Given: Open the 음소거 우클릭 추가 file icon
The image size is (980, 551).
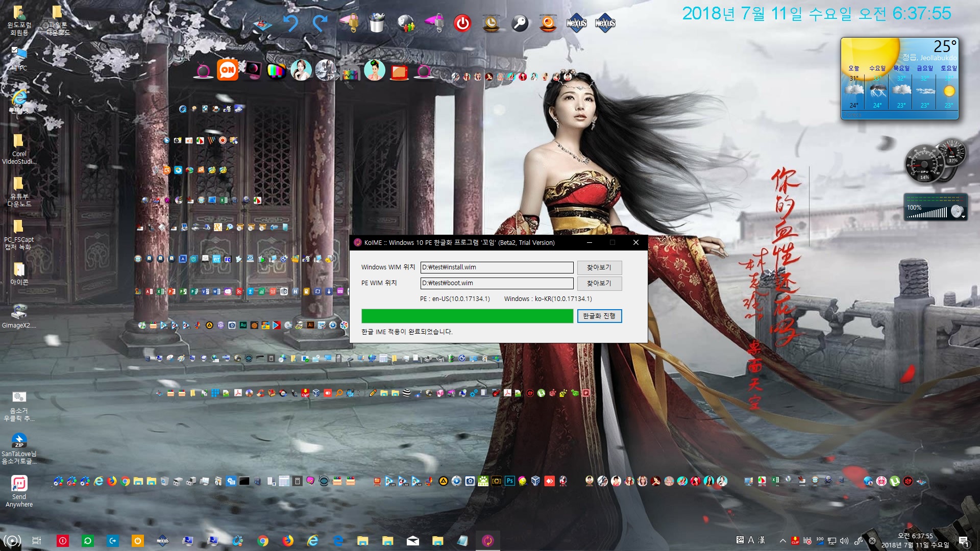Looking at the screenshot, I should [x=19, y=406].
